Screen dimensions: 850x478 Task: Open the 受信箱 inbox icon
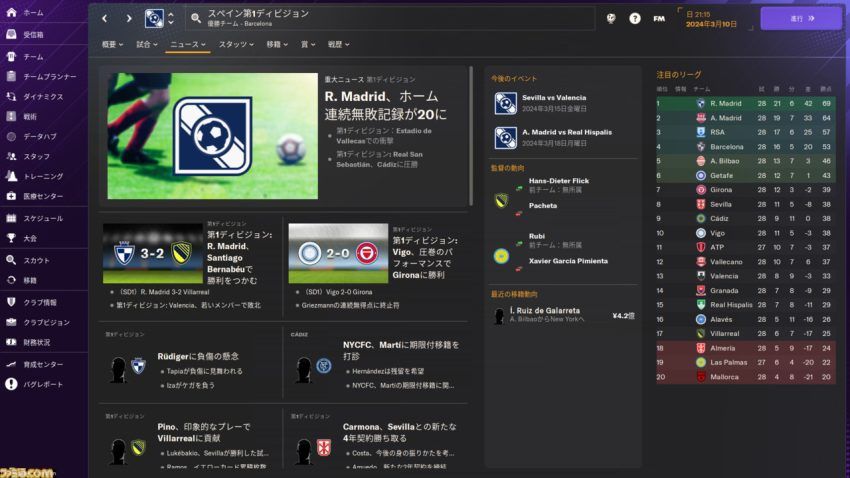[x=11, y=34]
